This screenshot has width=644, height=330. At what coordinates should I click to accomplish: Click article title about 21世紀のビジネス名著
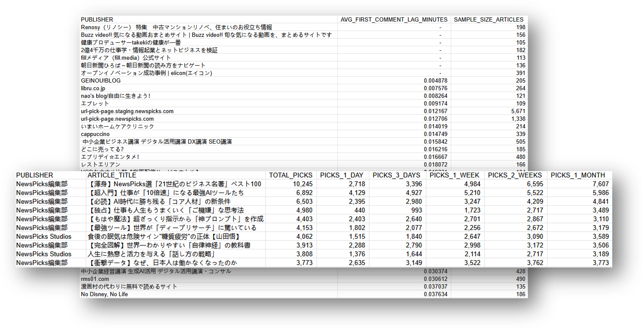coord(174,184)
